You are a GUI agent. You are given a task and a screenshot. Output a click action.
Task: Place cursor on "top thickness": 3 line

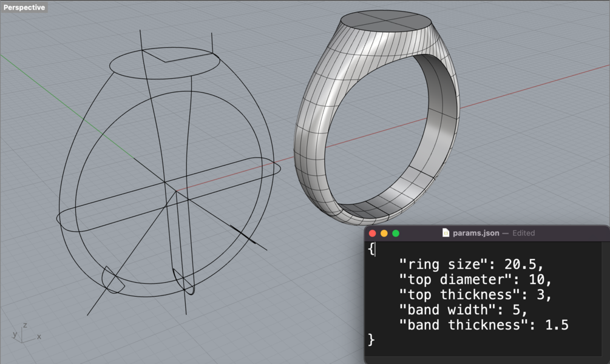click(x=475, y=295)
